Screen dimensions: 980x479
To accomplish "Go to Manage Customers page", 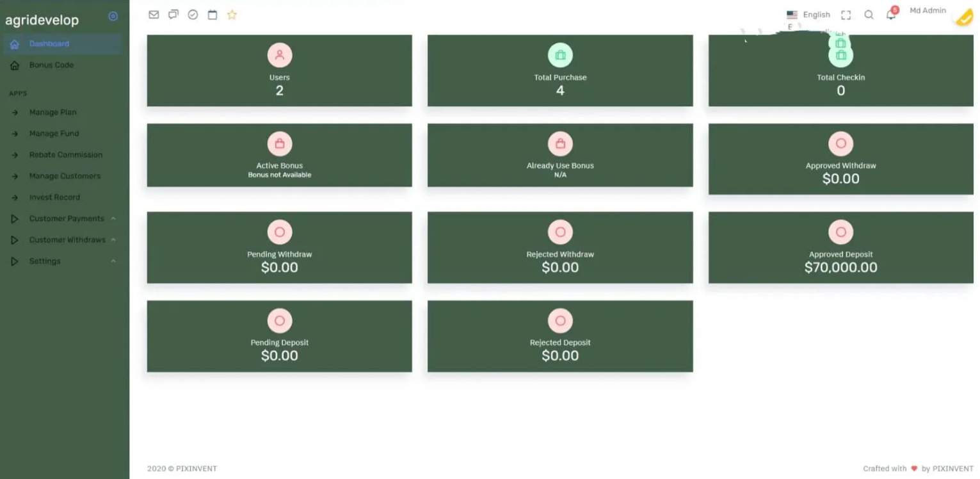I will (x=65, y=176).
